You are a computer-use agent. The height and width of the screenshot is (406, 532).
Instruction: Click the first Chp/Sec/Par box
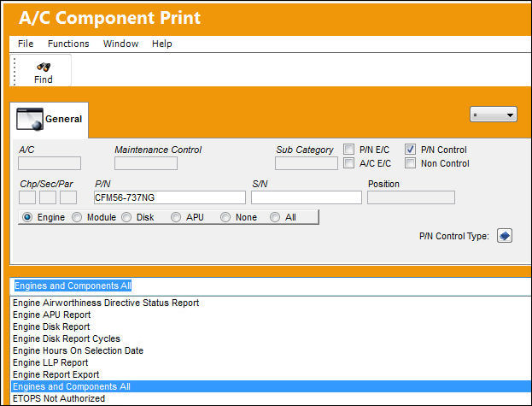coord(27,197)
